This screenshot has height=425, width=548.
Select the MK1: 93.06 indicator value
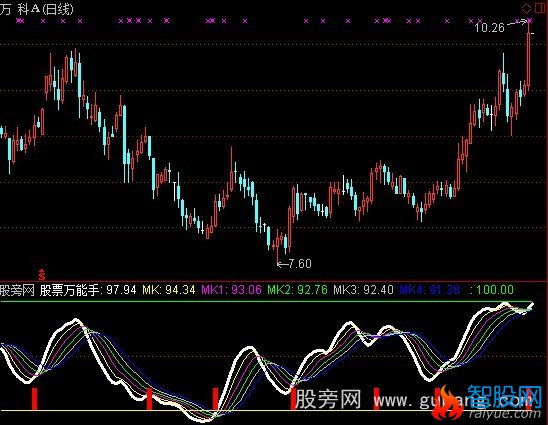click(231, 290)
